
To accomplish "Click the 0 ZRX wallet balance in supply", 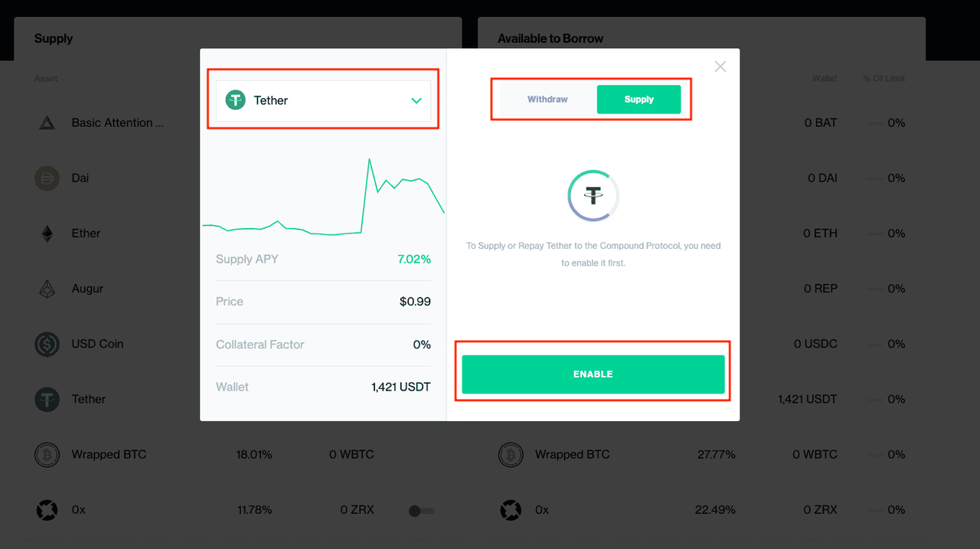I will [357, 510].
